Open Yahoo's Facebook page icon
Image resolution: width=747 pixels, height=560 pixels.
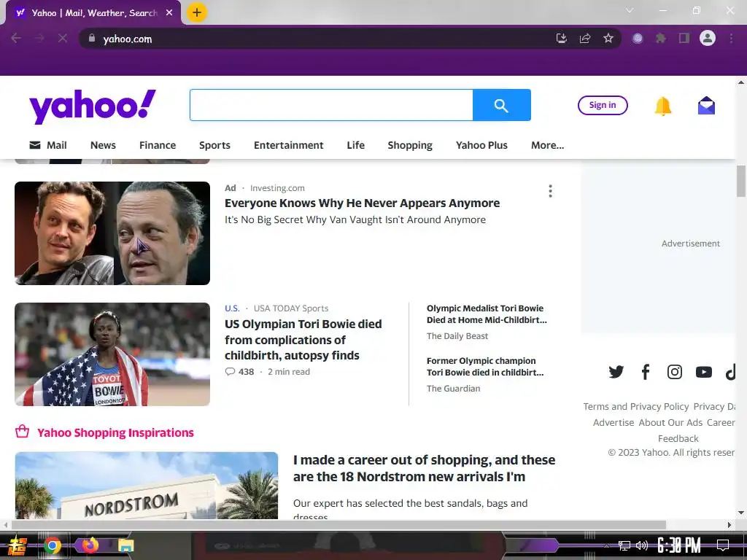[646, 372]
